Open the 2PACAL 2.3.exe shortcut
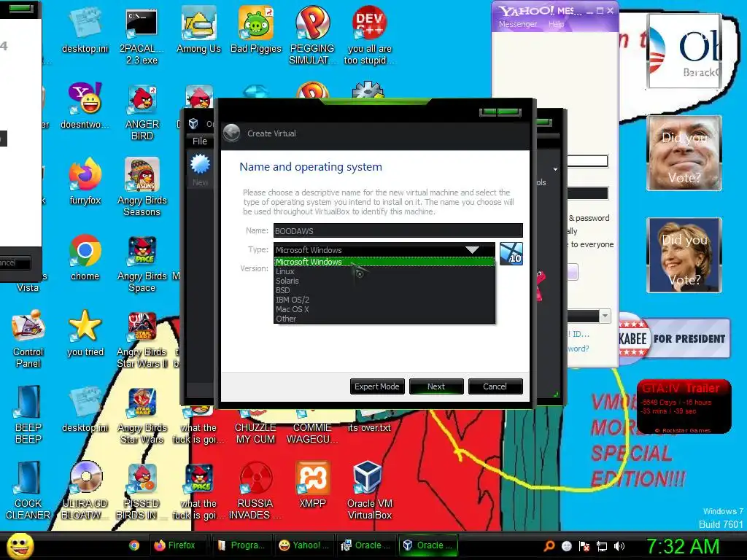Viewport: 747px width, 560px height. coord(142,36)
